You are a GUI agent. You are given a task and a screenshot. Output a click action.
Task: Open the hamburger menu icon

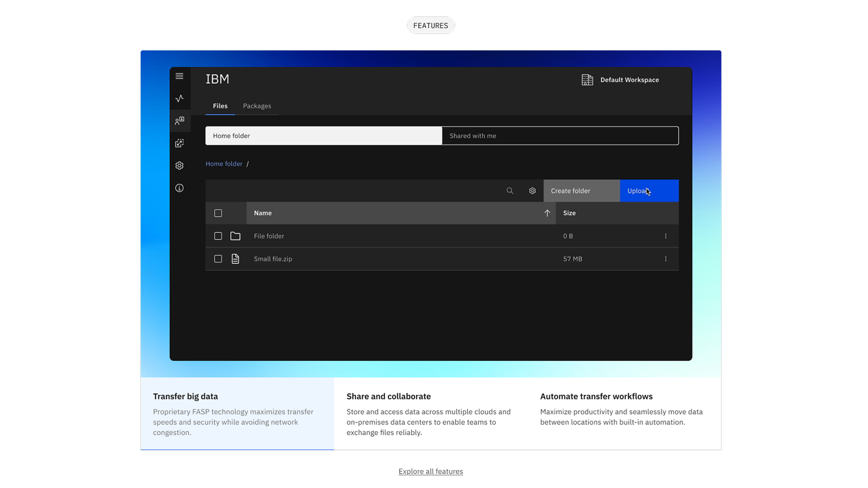coord(179,76)
